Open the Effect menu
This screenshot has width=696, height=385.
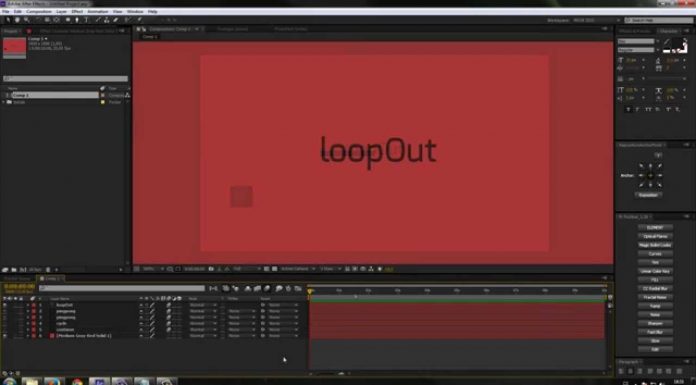[77, 12]
